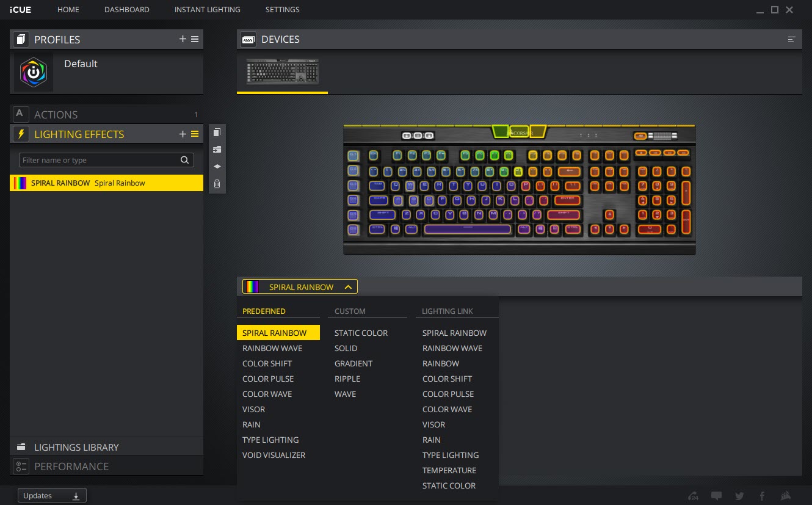Click the diamond icon in the side toolbar
This screenshot has height=505, width=812.
[x=217, y=166]
